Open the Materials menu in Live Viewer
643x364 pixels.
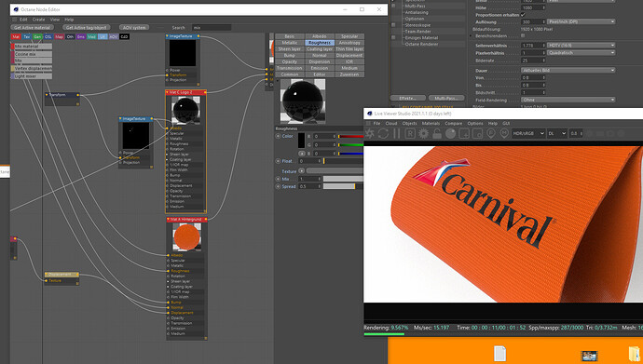[x=431, y=123]
